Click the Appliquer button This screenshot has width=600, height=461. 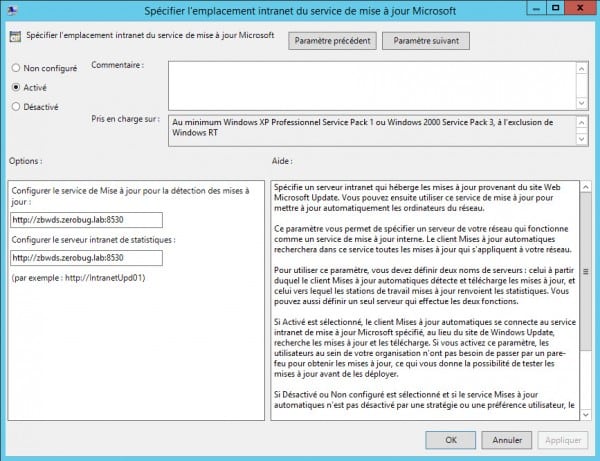[x=563, y=440]
